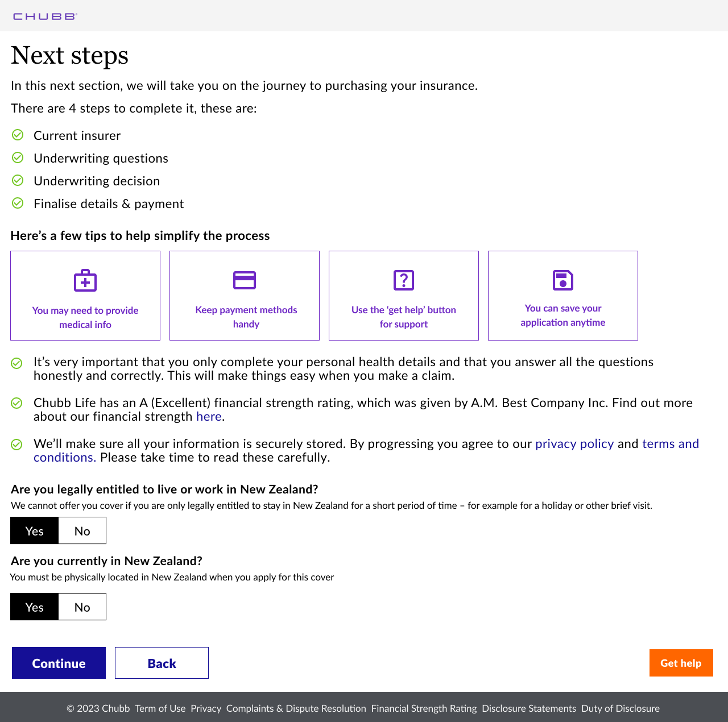This screenshot has height=722, width=728.
Task: Click checkmark beside securely stored information note
Action: [17, 444]
